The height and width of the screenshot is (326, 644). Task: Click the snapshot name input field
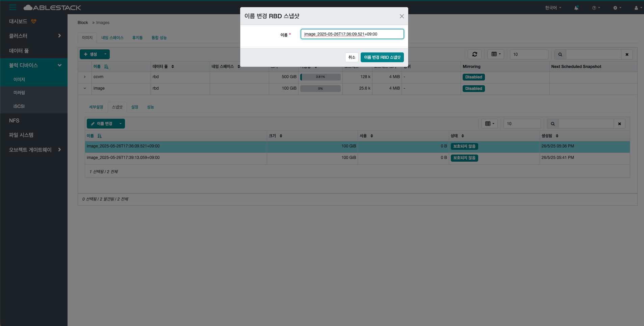point(352,34)
